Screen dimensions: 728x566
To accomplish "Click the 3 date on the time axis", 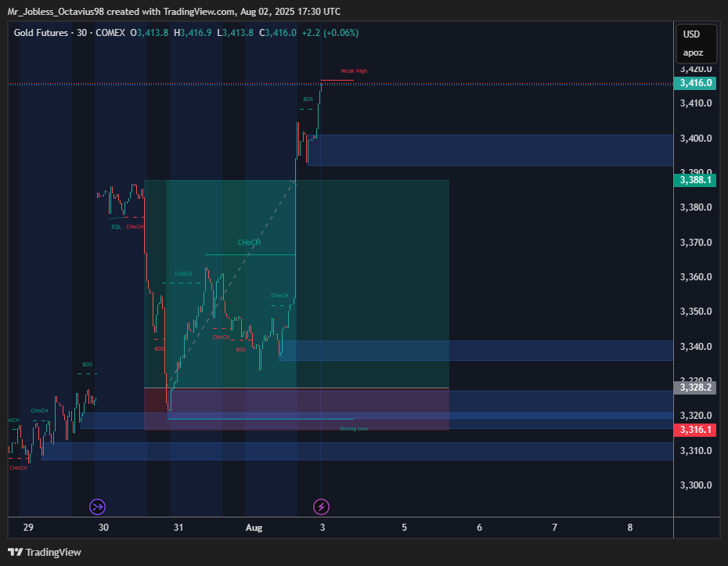I will click(323, 528).
